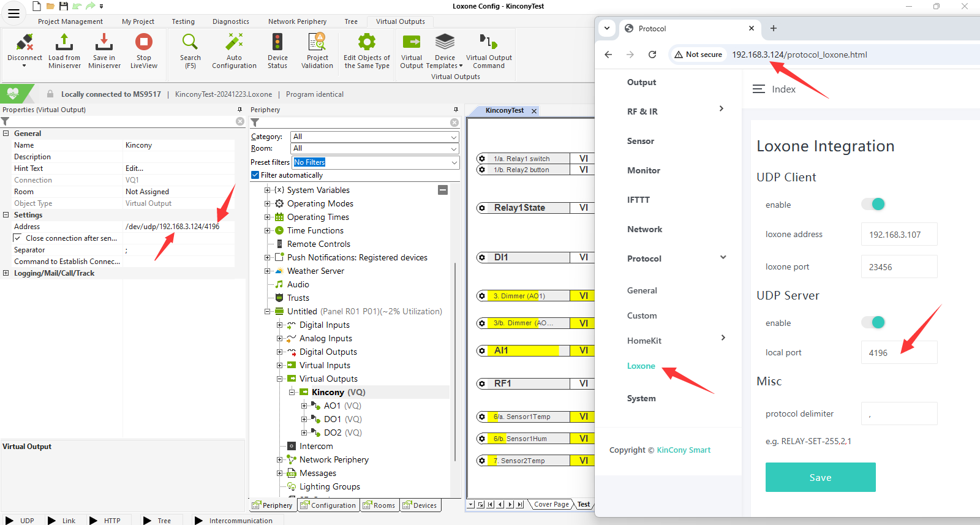This screenshot has height=525, width=980.
Task: Click the Save button on Loxone Integration
Action: click(x=820, y=477)
